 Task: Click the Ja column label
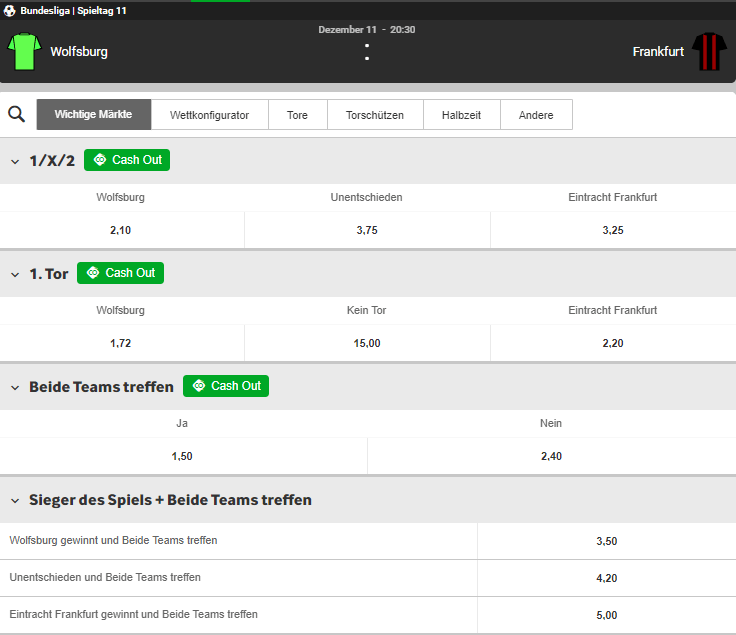tap(182, 423)
